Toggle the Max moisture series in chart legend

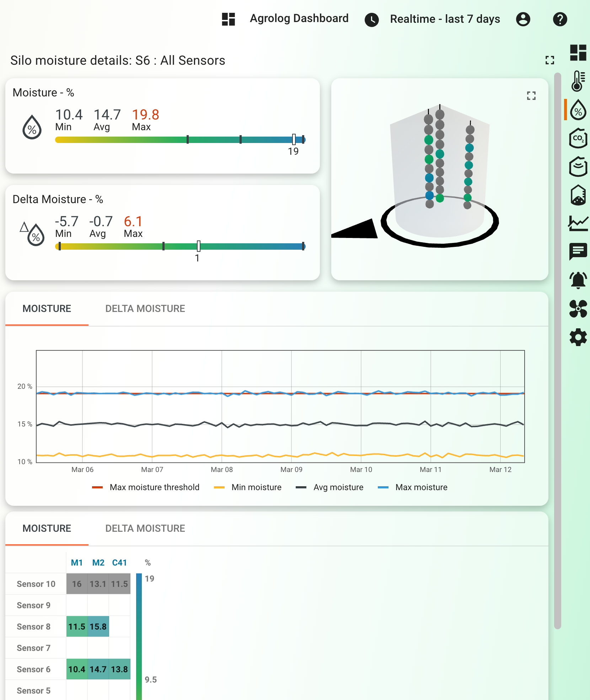(x=421, y=487)
